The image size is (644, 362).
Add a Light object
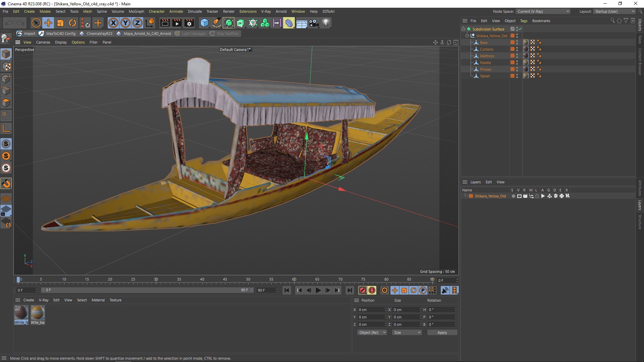pyautogui.click(x=326, y=23)
